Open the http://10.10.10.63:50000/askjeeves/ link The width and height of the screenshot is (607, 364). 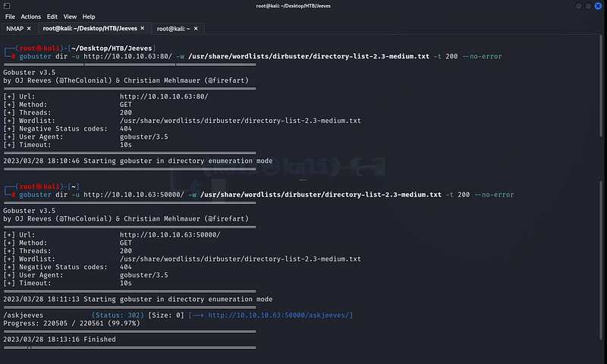(x=280, y=315)
